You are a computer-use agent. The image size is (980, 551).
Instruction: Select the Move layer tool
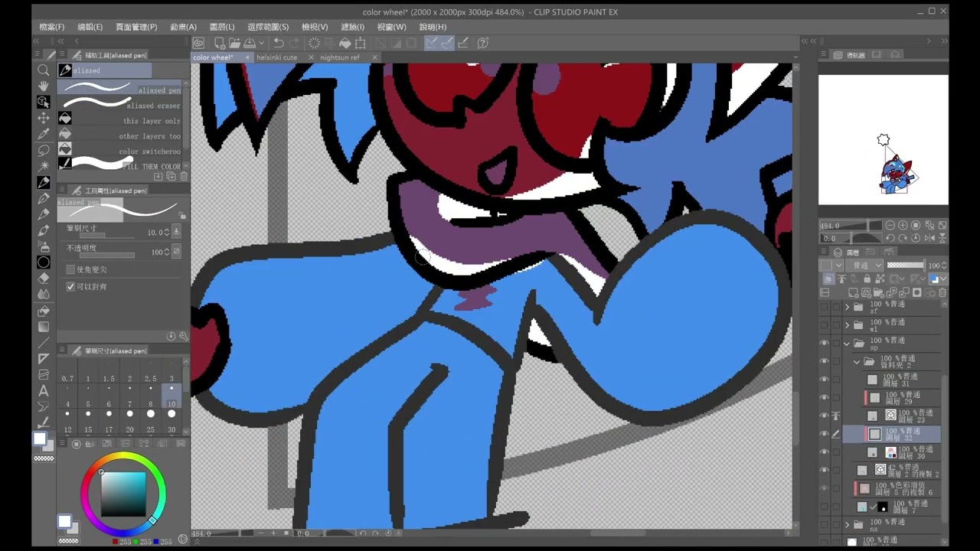point(44,118)
